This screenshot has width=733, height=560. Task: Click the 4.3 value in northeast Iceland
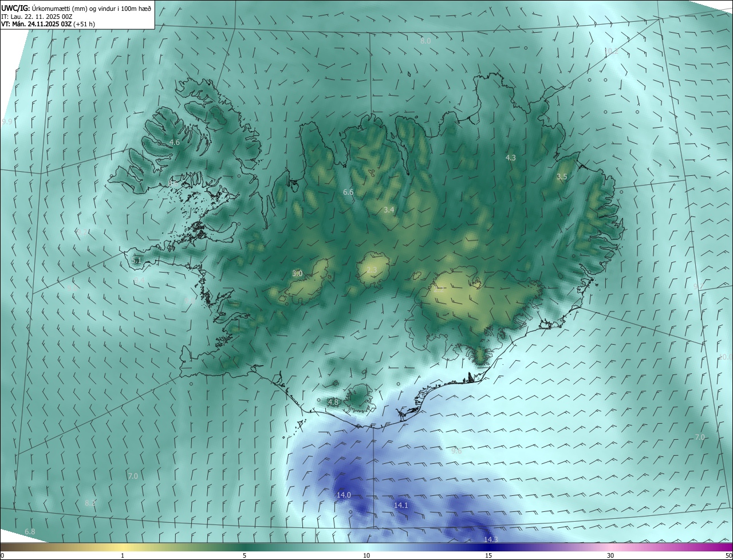[x=511, y=157]
